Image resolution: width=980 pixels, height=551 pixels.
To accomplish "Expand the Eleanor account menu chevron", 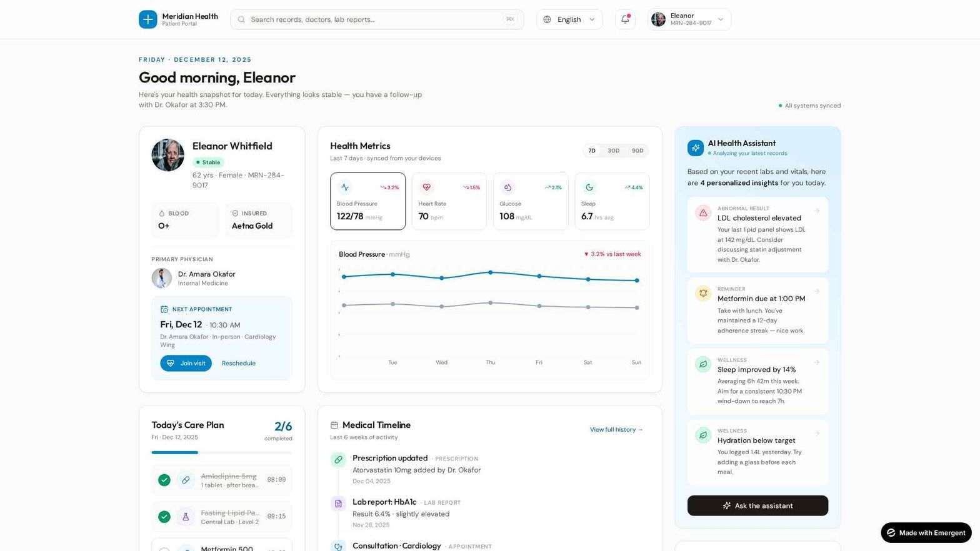I will (x=721, y=19).
